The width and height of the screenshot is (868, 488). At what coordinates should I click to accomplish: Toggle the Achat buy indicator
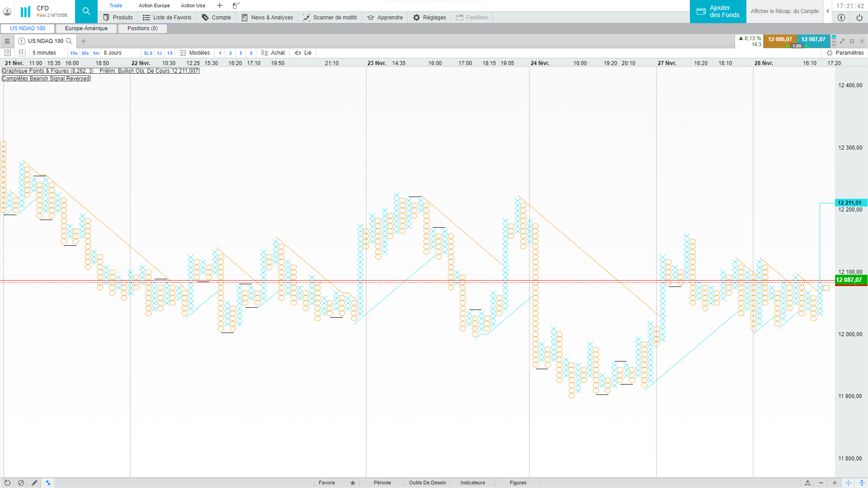273,53
